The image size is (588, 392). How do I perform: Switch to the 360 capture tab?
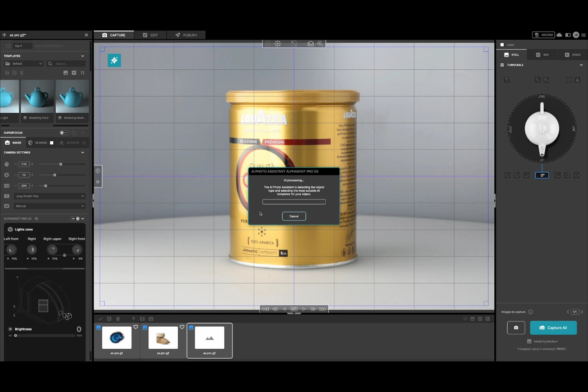pos(543,55)
